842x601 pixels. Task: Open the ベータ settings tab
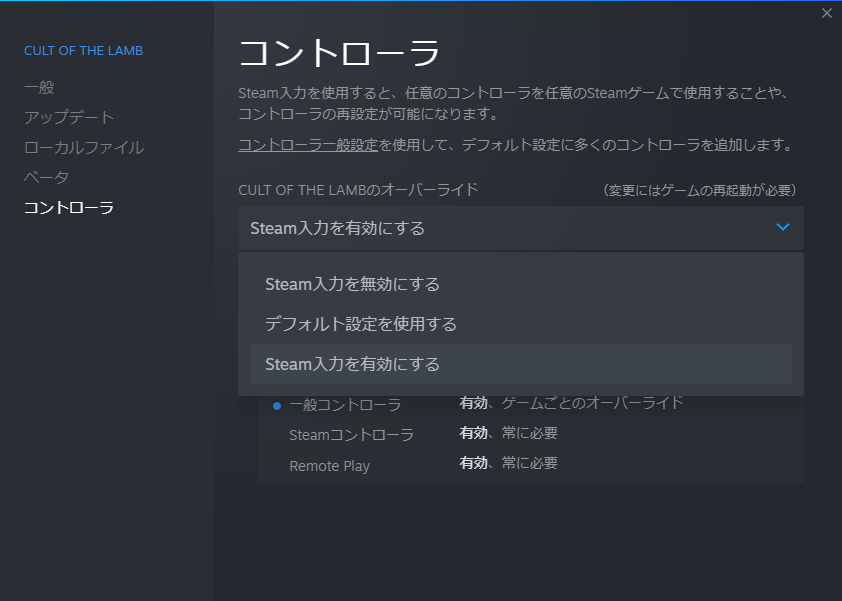(x=46, y=177)
